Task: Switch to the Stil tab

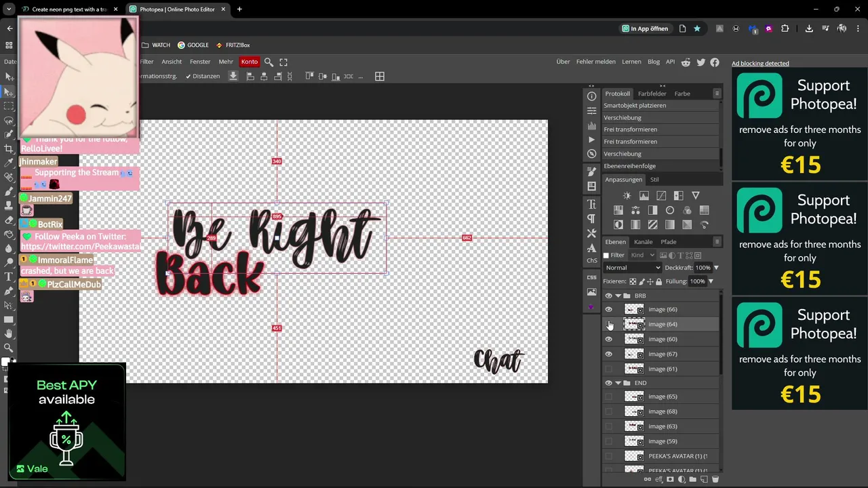Action: (x=654, y=180)
